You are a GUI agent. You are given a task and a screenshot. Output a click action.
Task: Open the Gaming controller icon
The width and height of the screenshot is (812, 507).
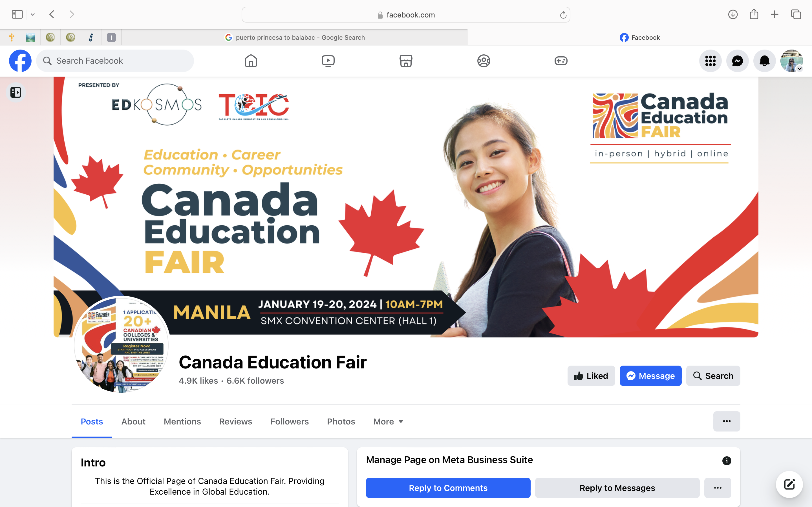point(561,61)
